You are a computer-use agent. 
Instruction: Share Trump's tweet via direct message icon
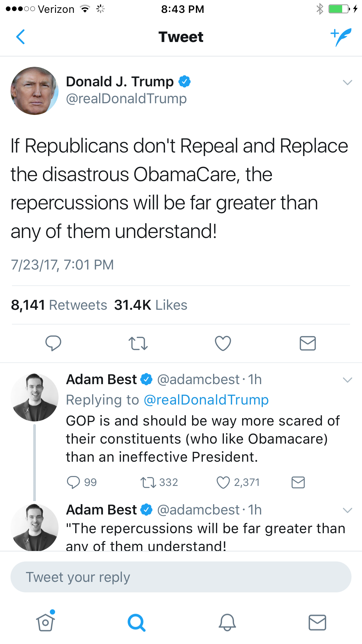pos(308,343)
